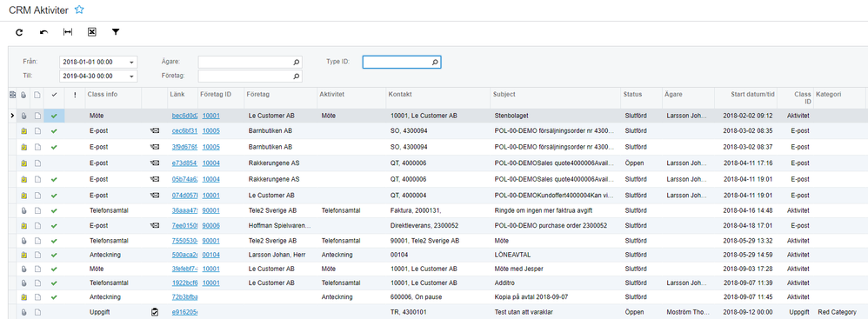
Task: Select the 'Direktleverans, 2300052' contact cell
Action: (x=438, y=226)
